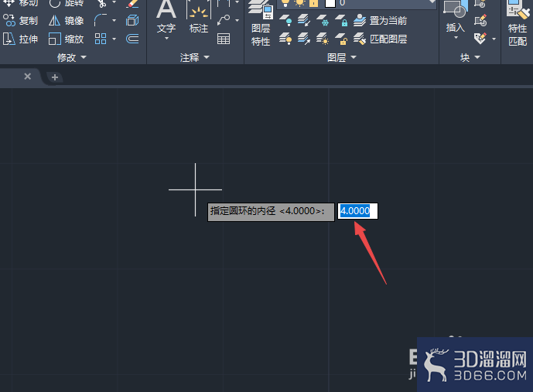
Task: Click the white layer color swatch
Action: click(x=330, y=3)
